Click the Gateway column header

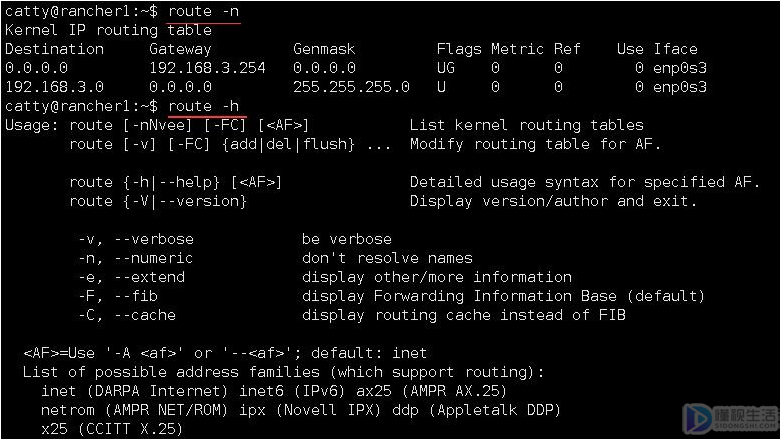pos(180,49)
